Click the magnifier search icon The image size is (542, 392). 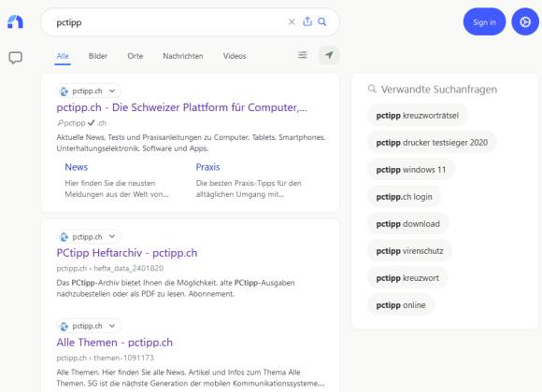pyautogui.click(x=322, y=21)
